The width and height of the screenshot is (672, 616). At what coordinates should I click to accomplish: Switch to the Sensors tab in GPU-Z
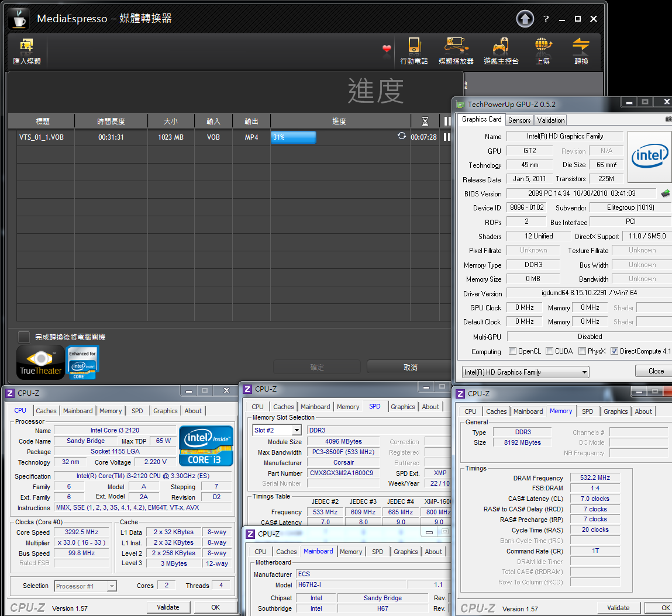[519, 120]
